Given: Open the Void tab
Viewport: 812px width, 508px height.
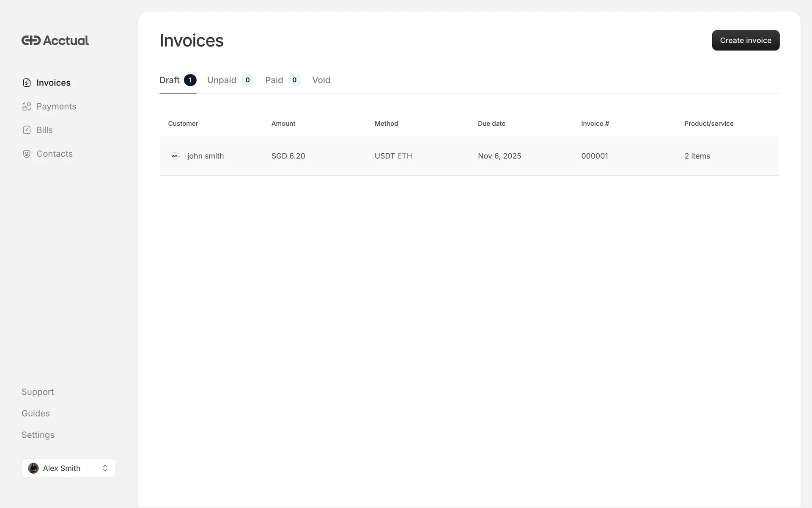Looking at the screenshot, I should click(321, 80).
